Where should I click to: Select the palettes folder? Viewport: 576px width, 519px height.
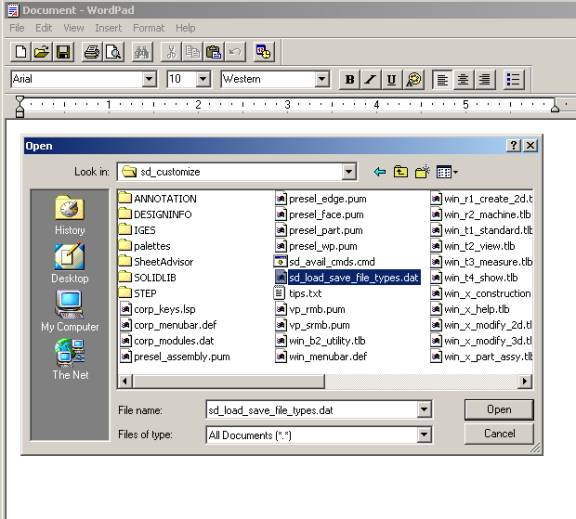pos(145,246)
